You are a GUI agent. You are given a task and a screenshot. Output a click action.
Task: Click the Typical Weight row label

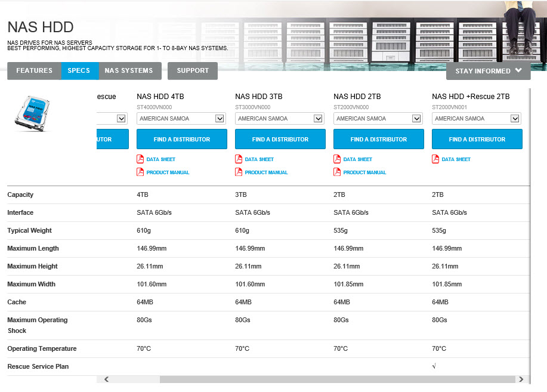pos(29,230)
